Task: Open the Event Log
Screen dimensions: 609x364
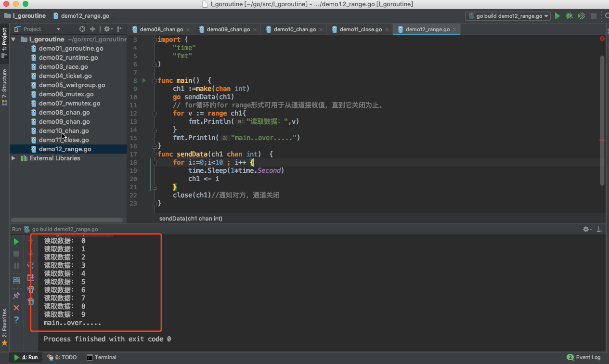Action: (x=584, y=357)
